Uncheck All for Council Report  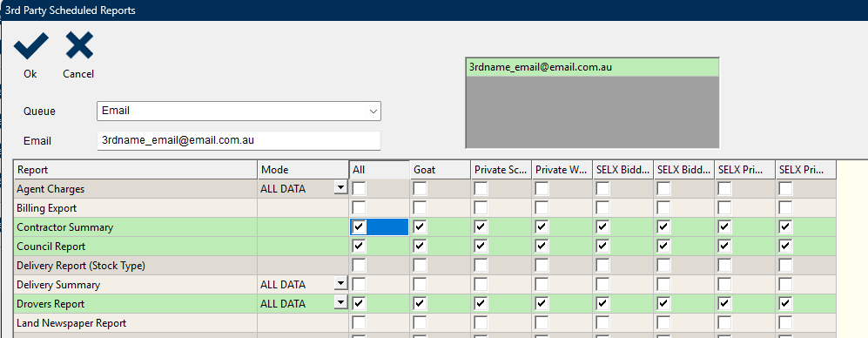tap(360, 246)
